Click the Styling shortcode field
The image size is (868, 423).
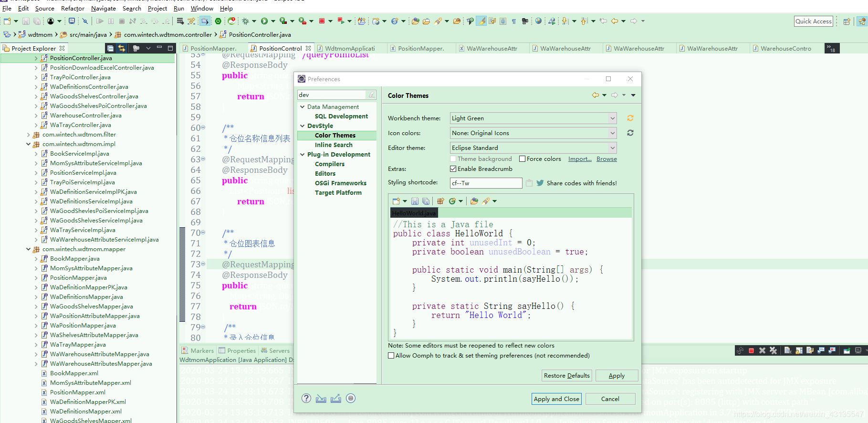[x=486, y=183]
